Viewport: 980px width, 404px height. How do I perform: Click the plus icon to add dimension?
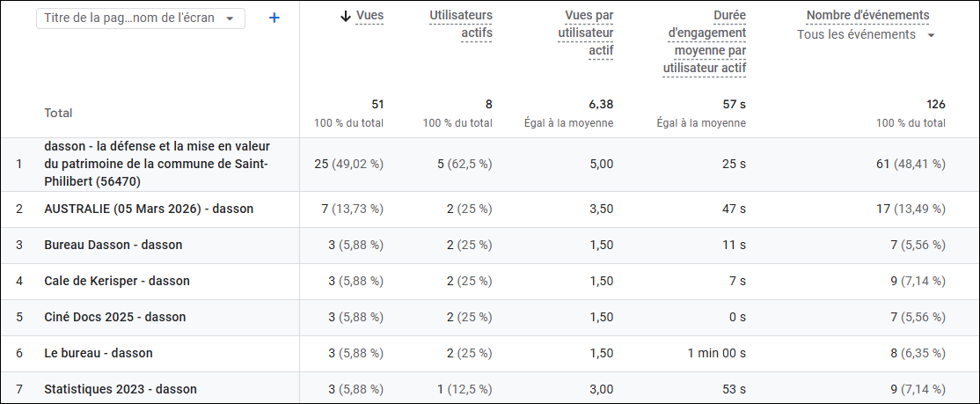pyautogui.click(x=274, y=18)
